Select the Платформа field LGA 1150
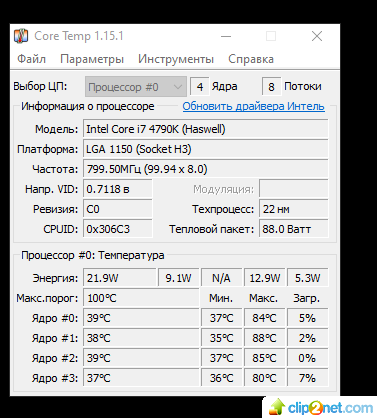 (206, 149)
